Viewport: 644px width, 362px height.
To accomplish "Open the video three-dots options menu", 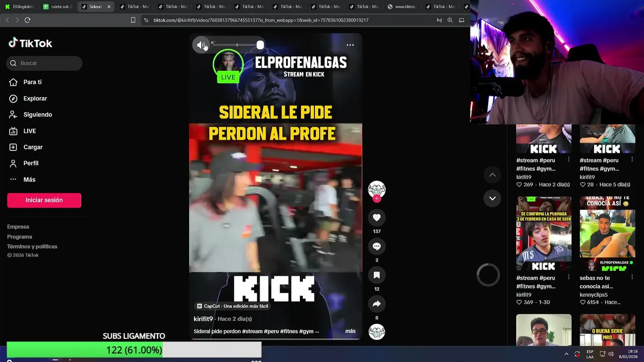I will [350, 45].
